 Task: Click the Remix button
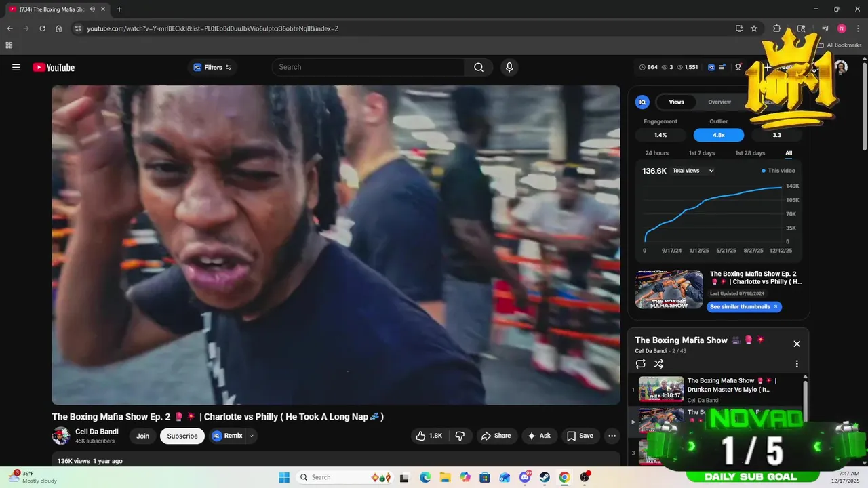227,436
